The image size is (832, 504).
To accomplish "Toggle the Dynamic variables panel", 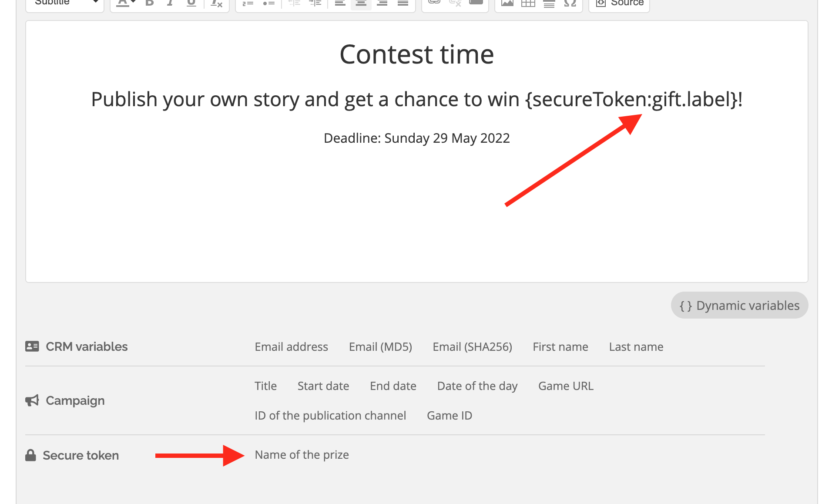I will click(x=739, y=305).
